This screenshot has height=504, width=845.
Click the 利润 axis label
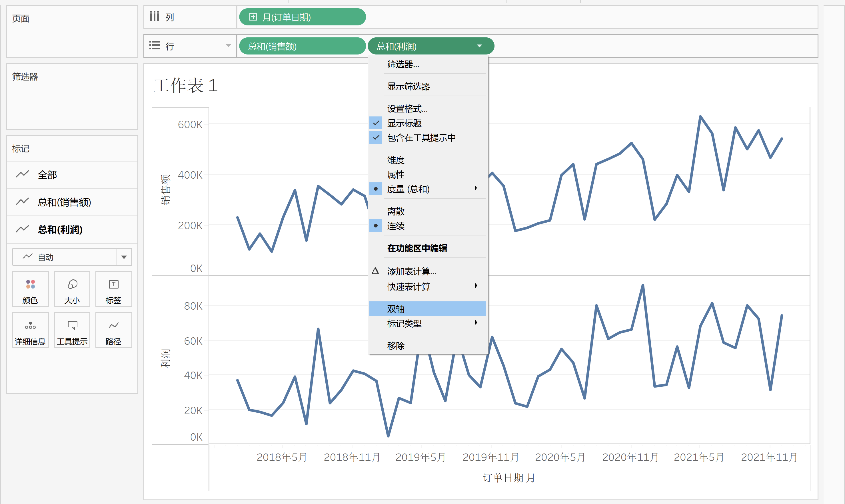click(x=165, y=358)
